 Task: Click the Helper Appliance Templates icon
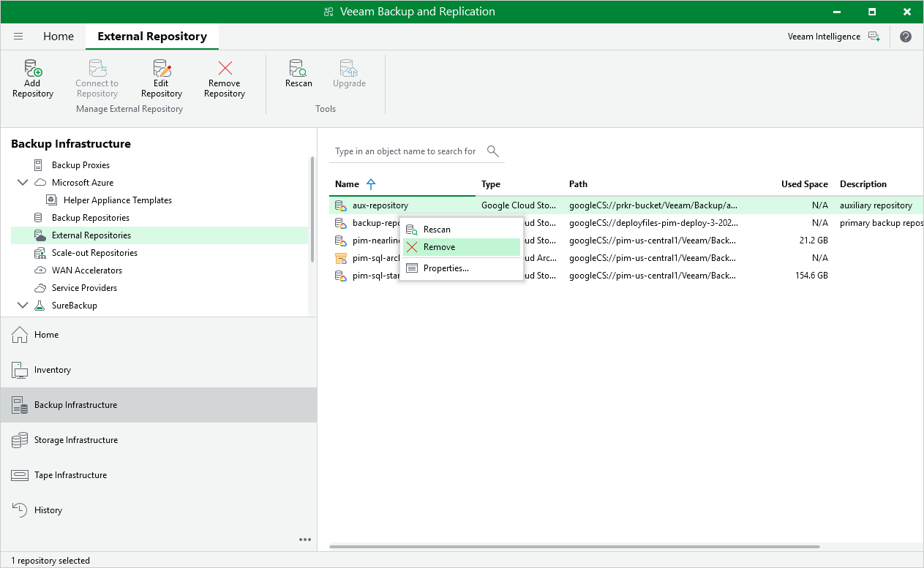(51, 200)
